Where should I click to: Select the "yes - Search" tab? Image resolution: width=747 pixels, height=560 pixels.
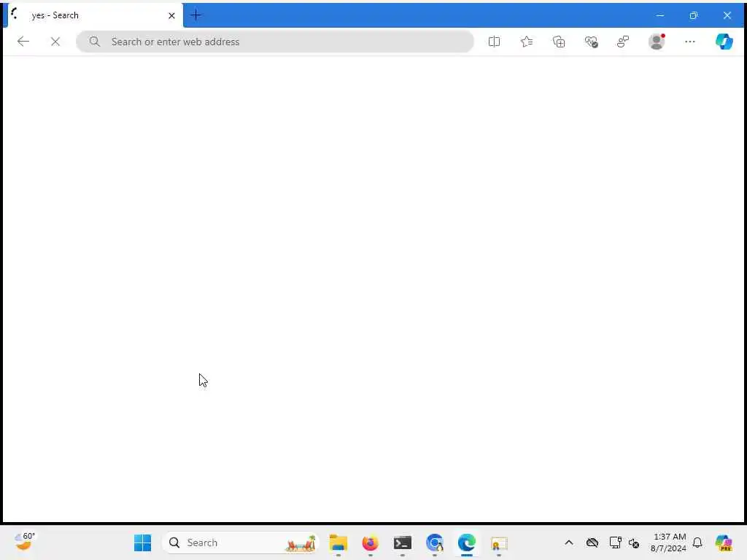[x=96, y=15]
